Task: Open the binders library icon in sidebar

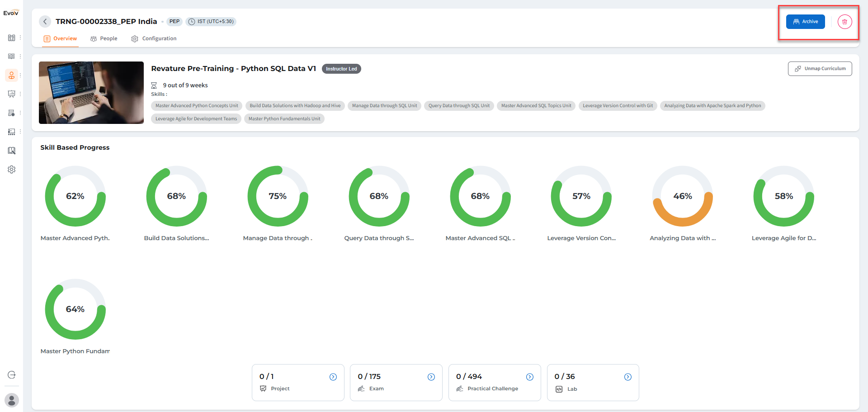Action: click(12, 38)
